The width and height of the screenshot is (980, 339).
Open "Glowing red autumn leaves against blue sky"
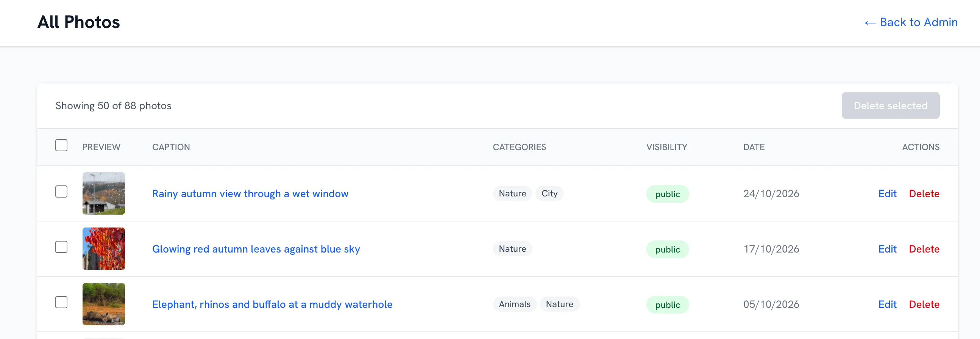[x=256, y=249]
